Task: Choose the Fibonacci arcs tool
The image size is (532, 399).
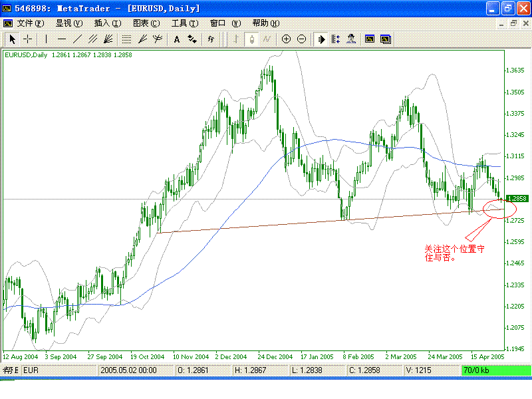Action: coord(158,39)
